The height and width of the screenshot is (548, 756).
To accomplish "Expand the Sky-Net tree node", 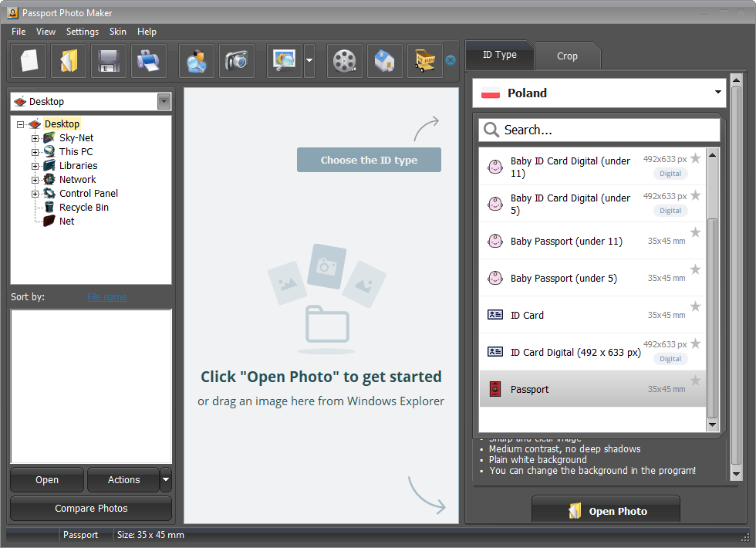I will pyautogui.click(x=35, y=138).
